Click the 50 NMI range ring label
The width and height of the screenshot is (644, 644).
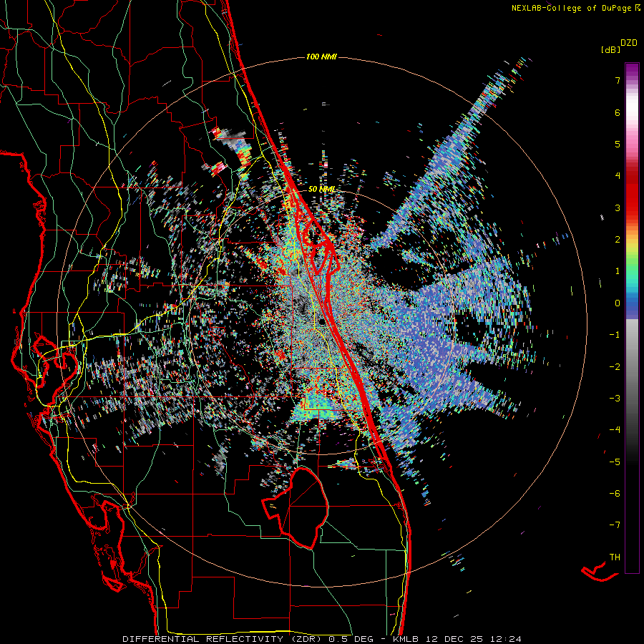(x=321, y=190)
